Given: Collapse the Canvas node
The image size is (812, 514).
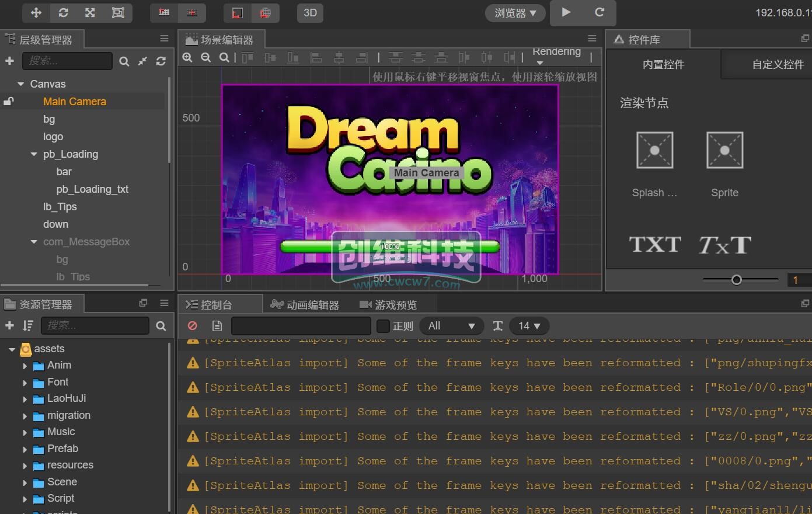Looking at the screenshot, I should tap(21, 84).
